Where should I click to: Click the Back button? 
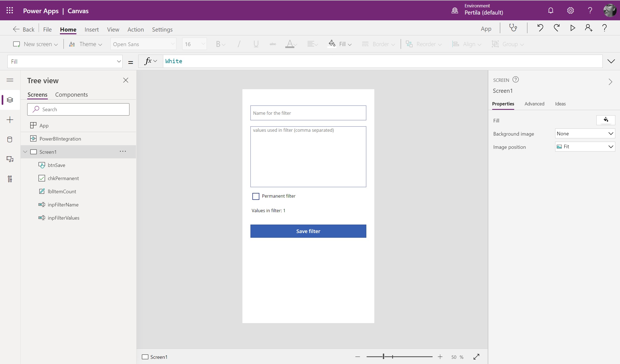coord(24,29)
